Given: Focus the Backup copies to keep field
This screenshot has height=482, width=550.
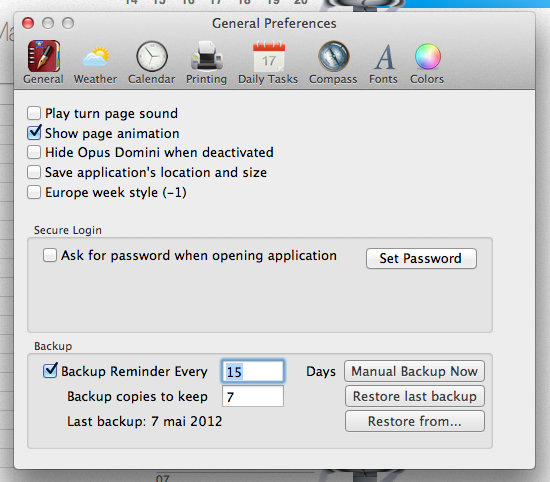Looking at the screenshot, I should (x=253, y=396).
